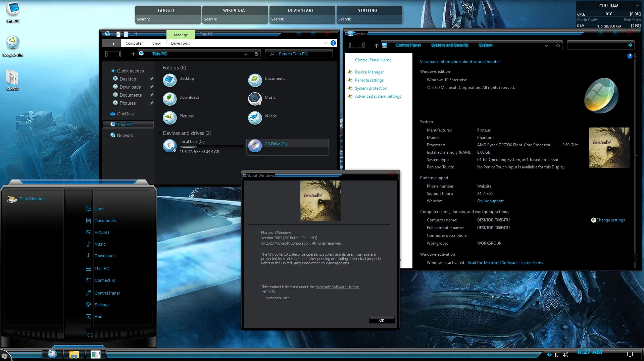644x361 pixels.
Task: Read the Microsoft Software License Terms
Action: pyautogui.click(x=505, y=263)
